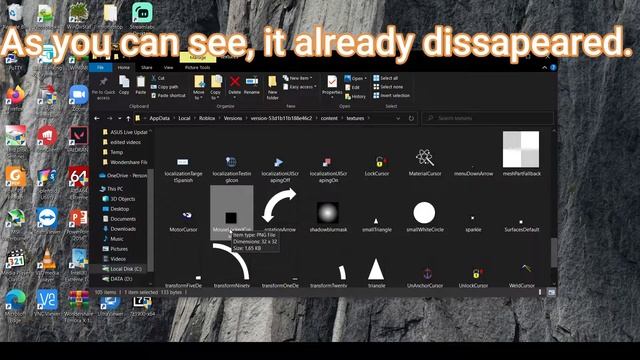The height and width of the screenshot is (360, 640).
Task: Click AppData in the address bar
Action: (x=159, y=118)
